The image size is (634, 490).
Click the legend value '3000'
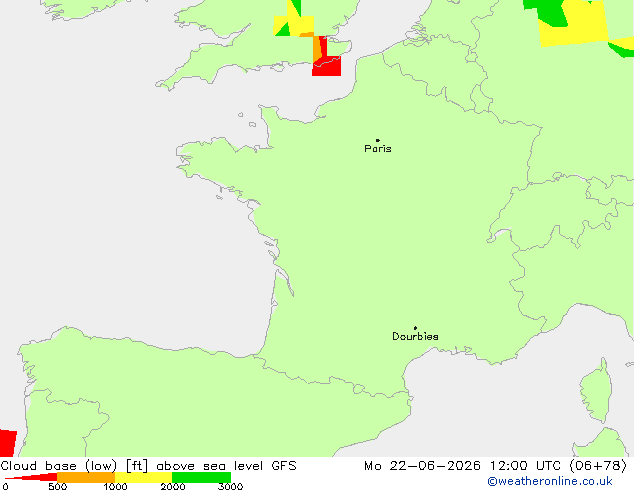click(230, 486)
